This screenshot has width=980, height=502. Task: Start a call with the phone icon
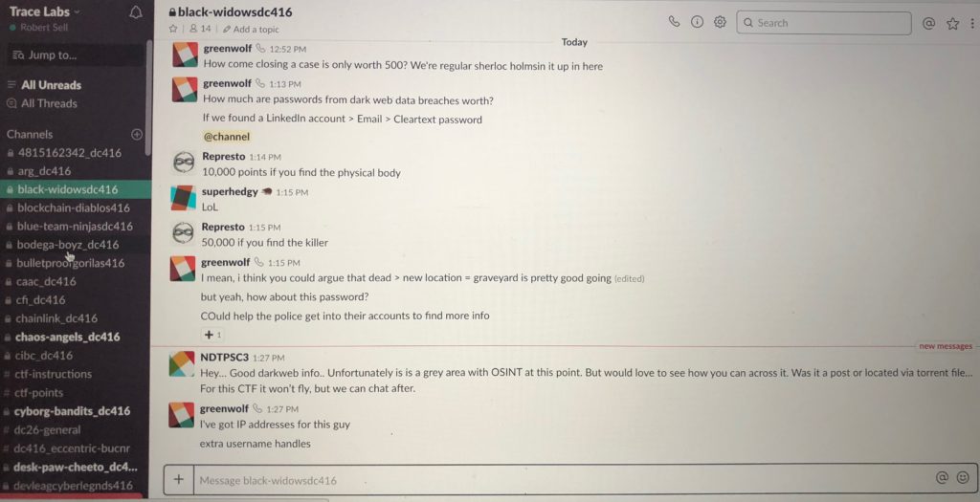(x=674, y=22)
